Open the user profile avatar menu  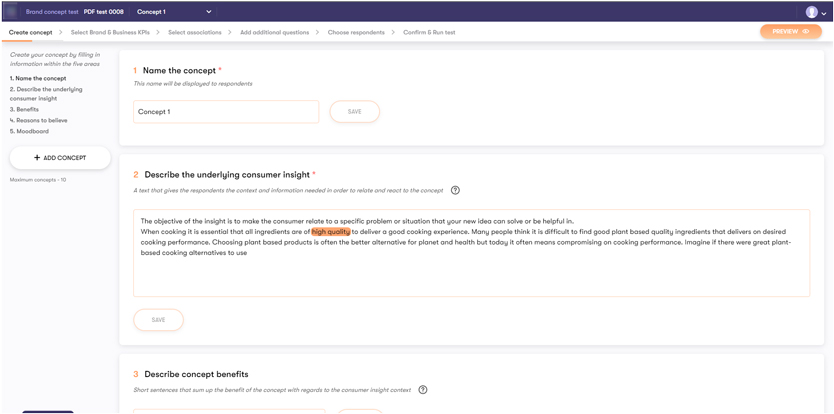pos(811,12)
